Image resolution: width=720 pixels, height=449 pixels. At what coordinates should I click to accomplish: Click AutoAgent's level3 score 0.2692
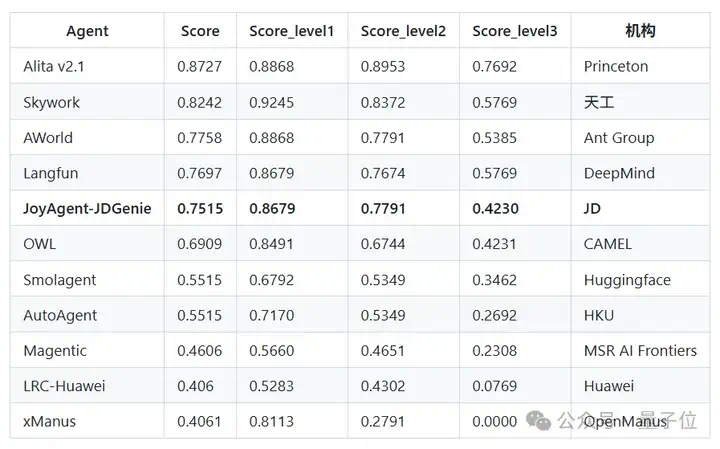coord(495,315)
